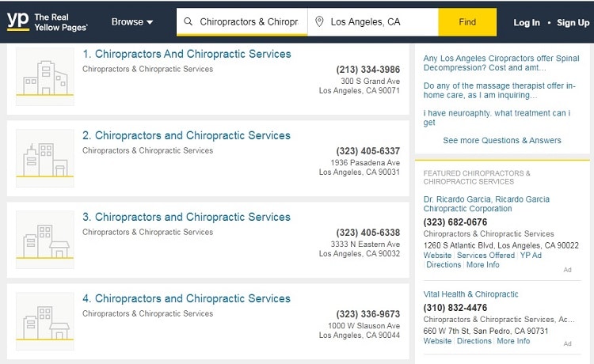Click the location pin icon

click(319, 21)
